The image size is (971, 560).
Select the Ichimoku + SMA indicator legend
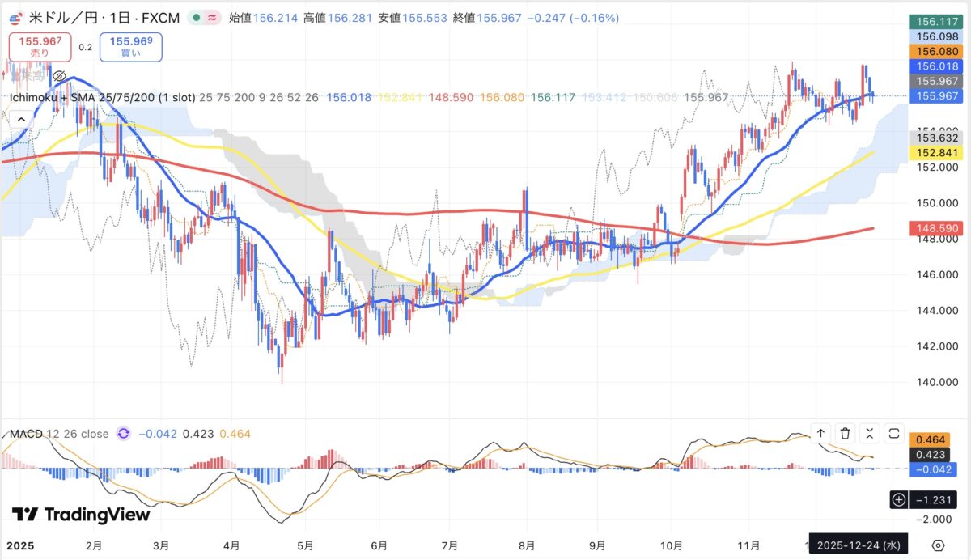point(102,97)
